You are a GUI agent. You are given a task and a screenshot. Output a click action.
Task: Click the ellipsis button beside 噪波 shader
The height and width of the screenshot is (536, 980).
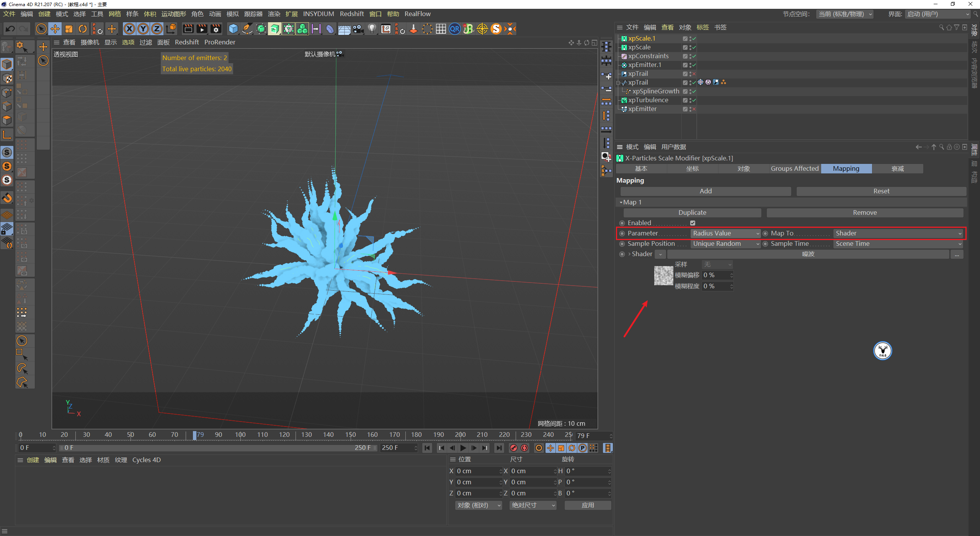coord(957,254)
